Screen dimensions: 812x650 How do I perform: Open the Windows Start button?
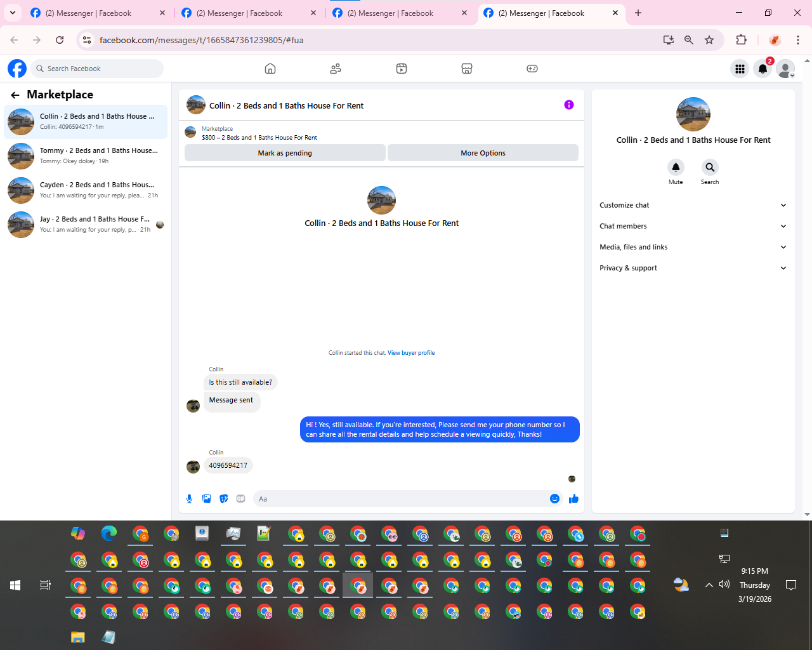(x=15, y=585)
